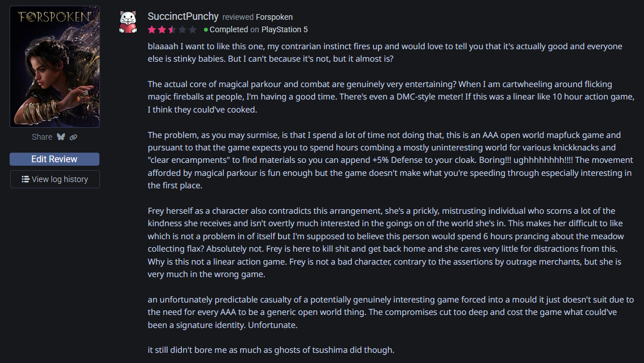The width and height of the screenshot is (644, 363).
Task: Click the PlayStation 5 platform link
Action: (284, 29)
